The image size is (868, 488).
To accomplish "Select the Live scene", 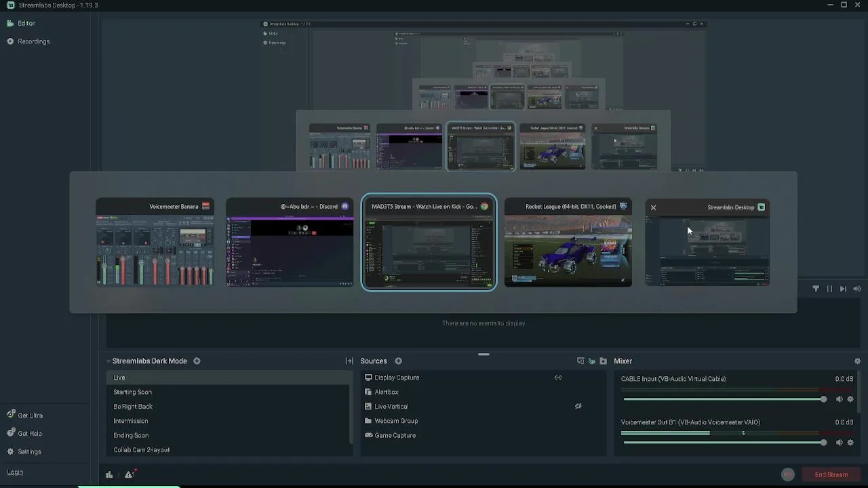I will (229, 378).
